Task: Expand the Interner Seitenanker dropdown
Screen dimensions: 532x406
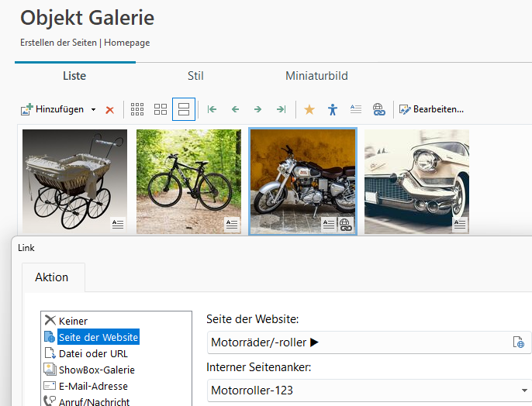Action: pos(524,391)
